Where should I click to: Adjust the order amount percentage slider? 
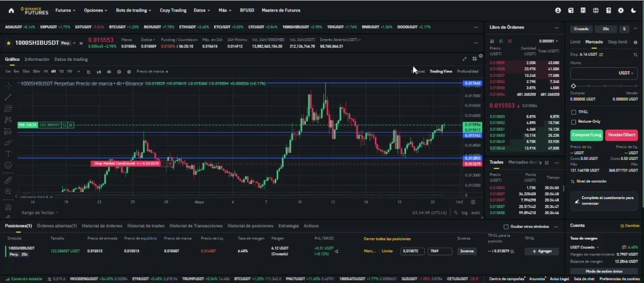[x=604, y=86]
